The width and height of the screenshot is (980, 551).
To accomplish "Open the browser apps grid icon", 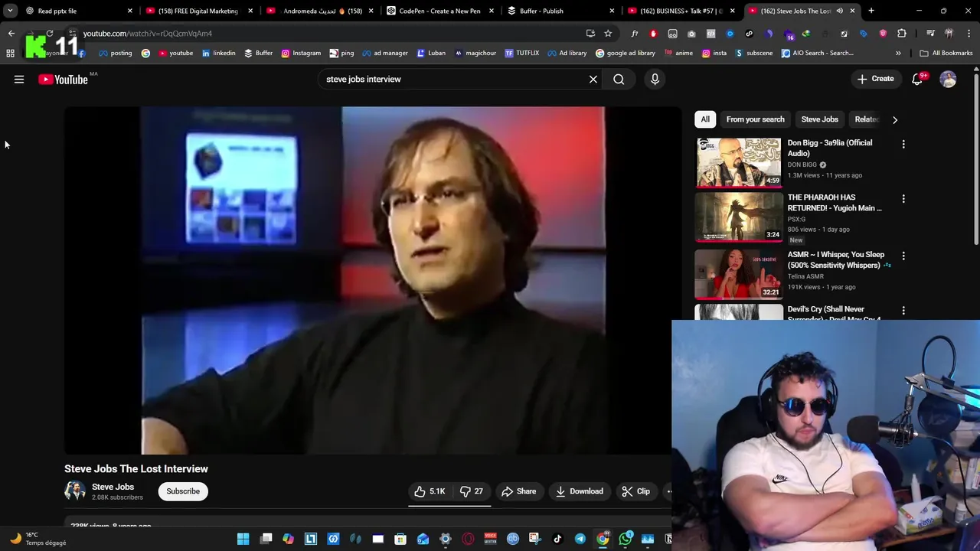I will coord(10,53).
